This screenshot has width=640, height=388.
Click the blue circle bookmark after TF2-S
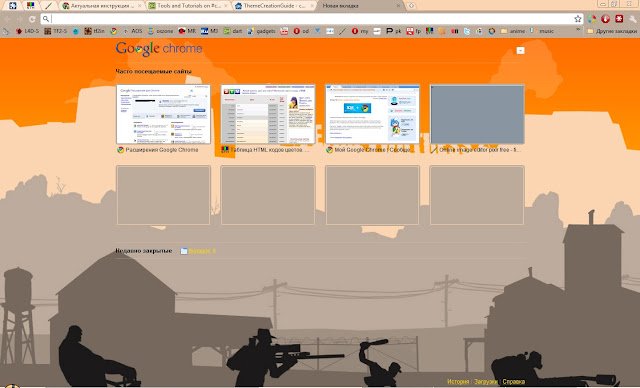(76, 31)
